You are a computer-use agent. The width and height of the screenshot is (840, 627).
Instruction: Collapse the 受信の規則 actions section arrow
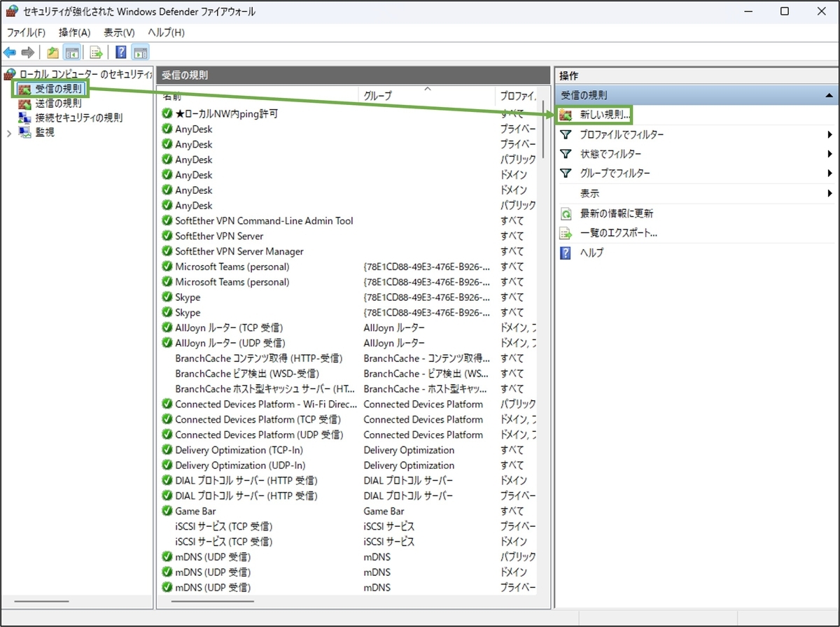tap(829, 95)
